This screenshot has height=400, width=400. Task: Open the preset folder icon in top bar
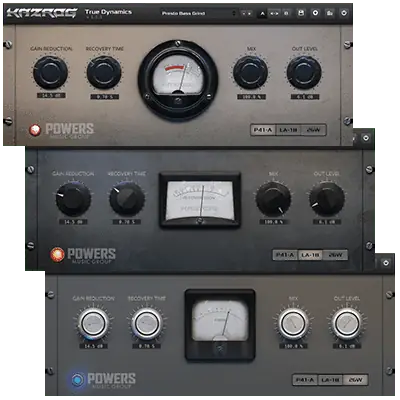(330, 13)
